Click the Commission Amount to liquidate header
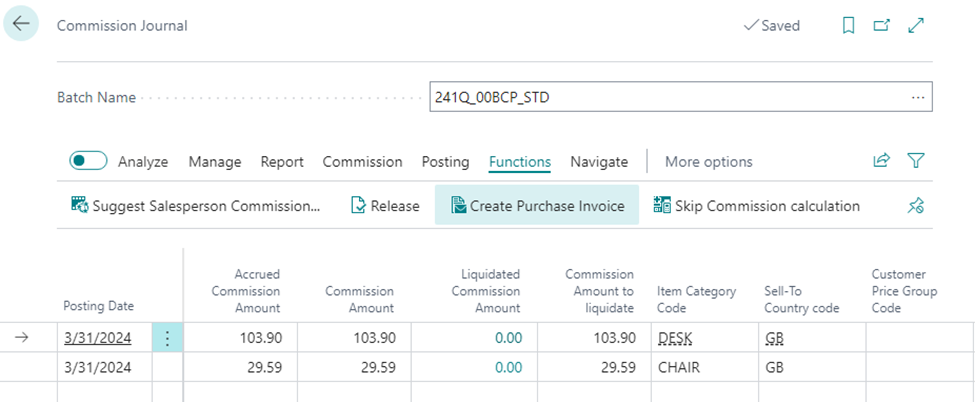This screenshot has width=975, height=402. (599, 291)
